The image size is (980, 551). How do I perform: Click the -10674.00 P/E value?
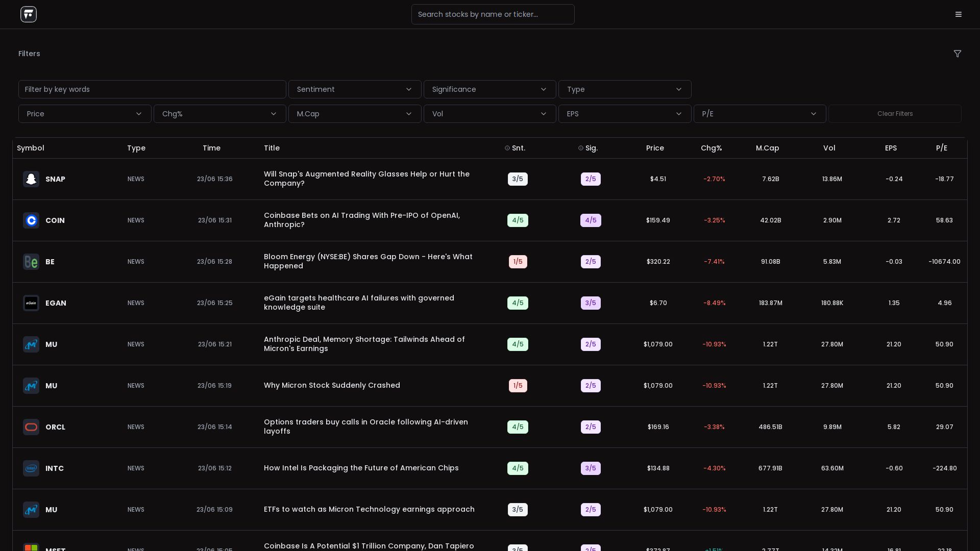pos(944,262)
